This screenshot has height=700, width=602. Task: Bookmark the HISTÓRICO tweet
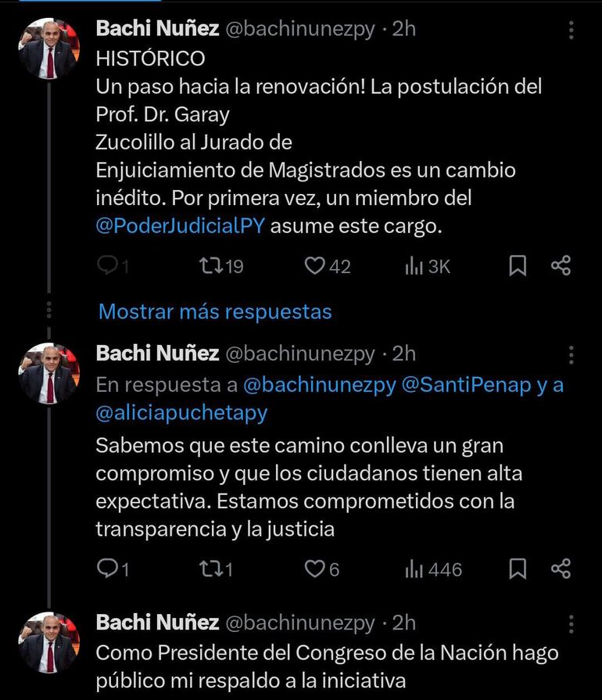(517, 266)
